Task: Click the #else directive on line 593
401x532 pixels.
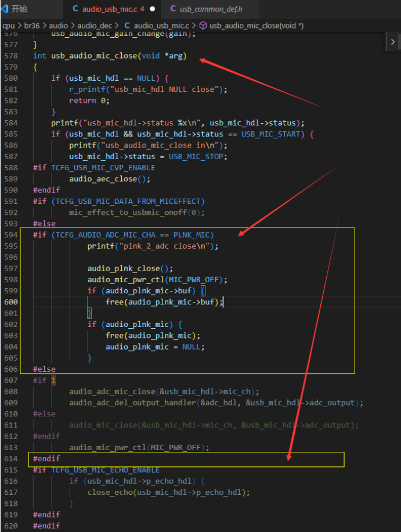Action: point(44,224)
